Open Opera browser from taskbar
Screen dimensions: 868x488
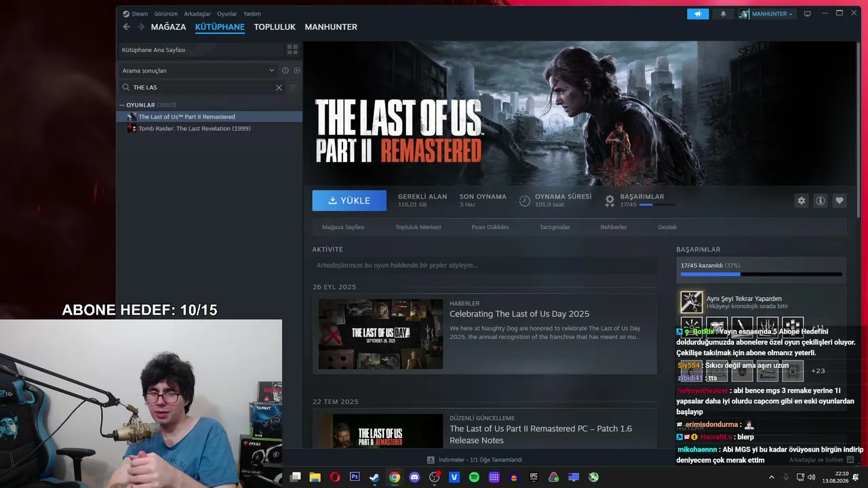[334, 477]
